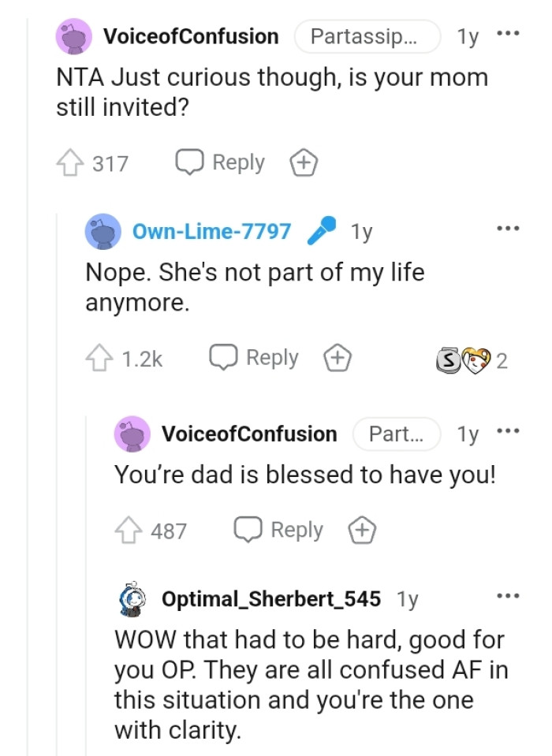This screenshot has width=552, height=756.
Task: Click the 'Partassip...' flair badge
Action: click(366, 35)
